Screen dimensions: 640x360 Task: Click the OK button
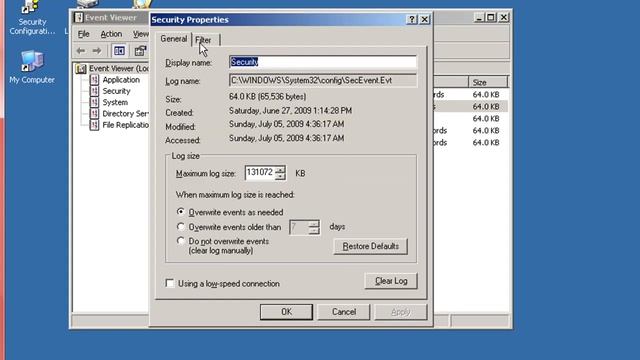(286, 312)
